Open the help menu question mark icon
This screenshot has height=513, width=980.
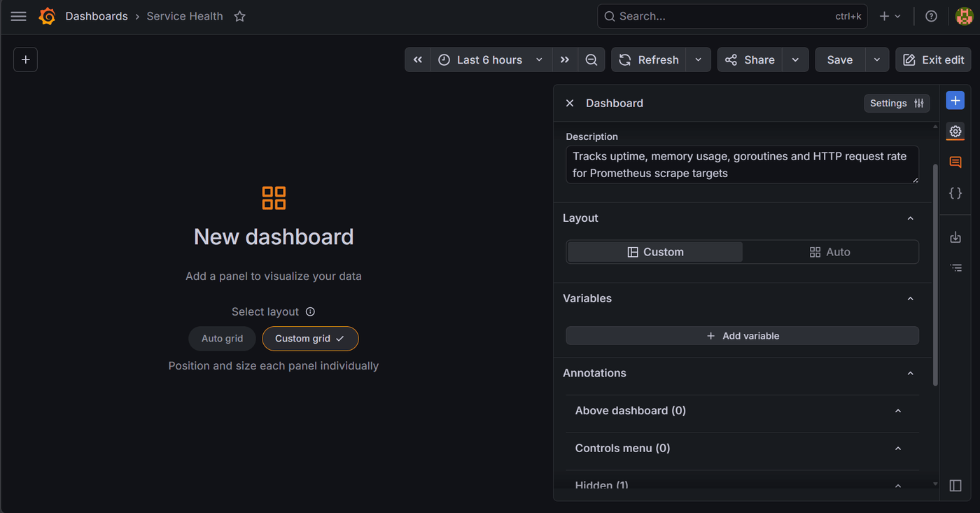click(931, 16)
